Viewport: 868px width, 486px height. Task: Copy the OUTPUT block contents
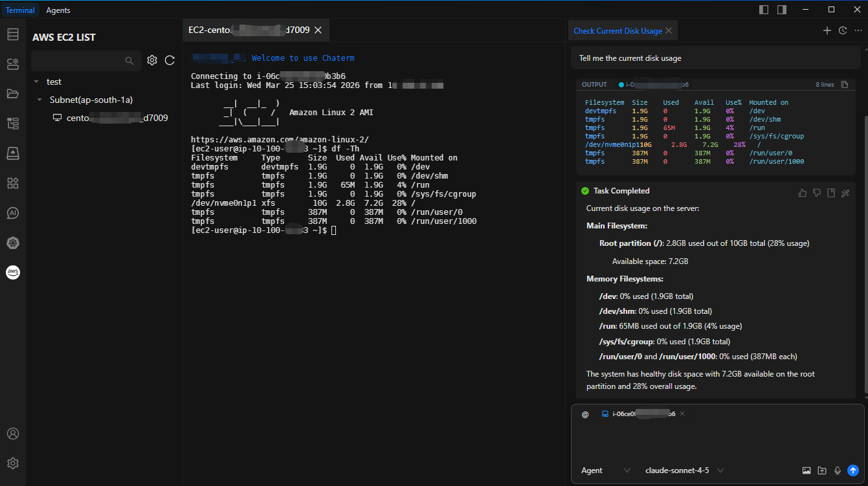[844, 85]
